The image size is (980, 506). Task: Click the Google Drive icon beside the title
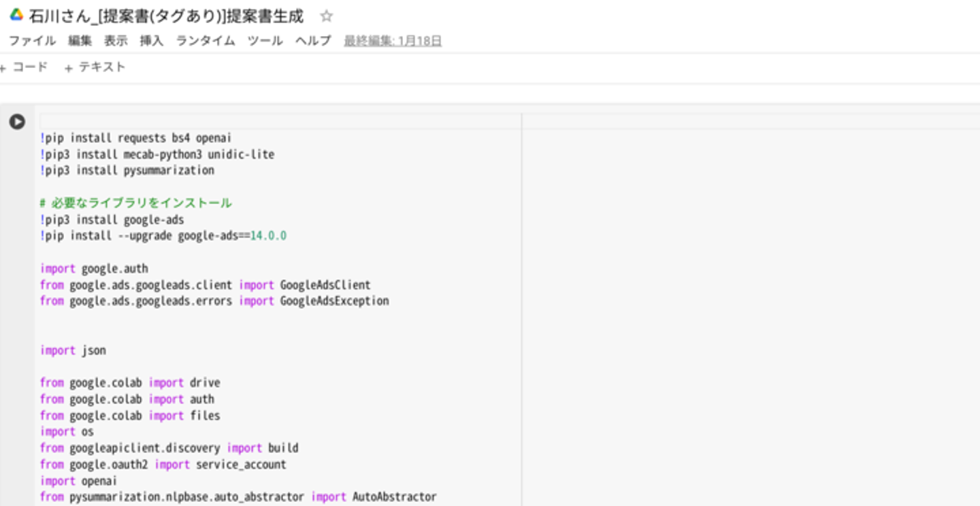[16, 15]
